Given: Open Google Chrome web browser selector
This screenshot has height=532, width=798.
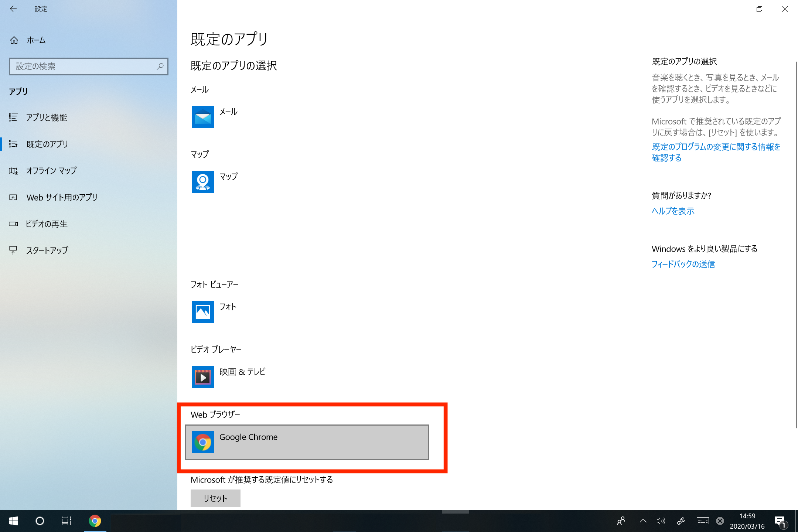Looking at the screenshot, I should tap(307, 442).
